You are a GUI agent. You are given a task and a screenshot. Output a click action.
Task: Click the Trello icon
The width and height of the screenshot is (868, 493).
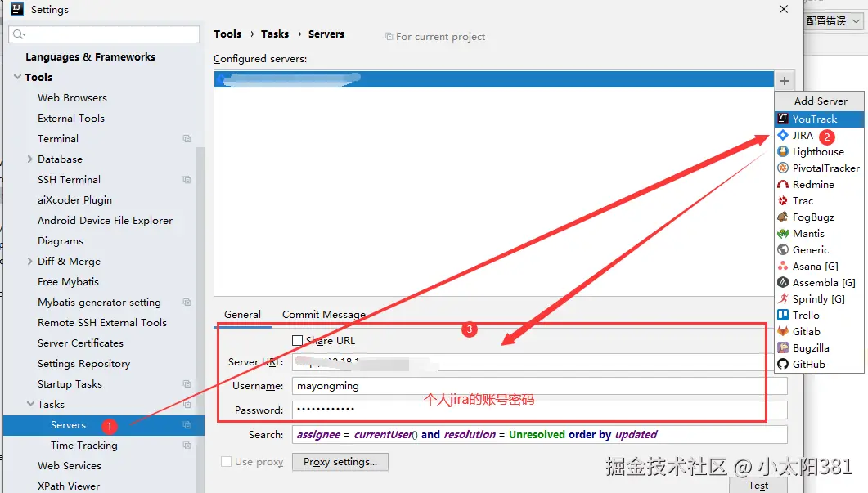pyautogui.click(x=783, y=315)
